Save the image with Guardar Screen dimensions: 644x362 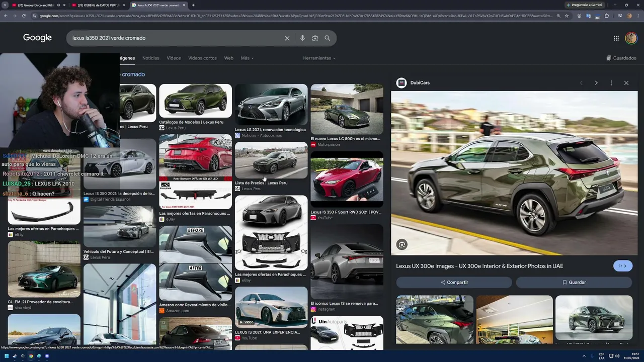tap(574, 283)
